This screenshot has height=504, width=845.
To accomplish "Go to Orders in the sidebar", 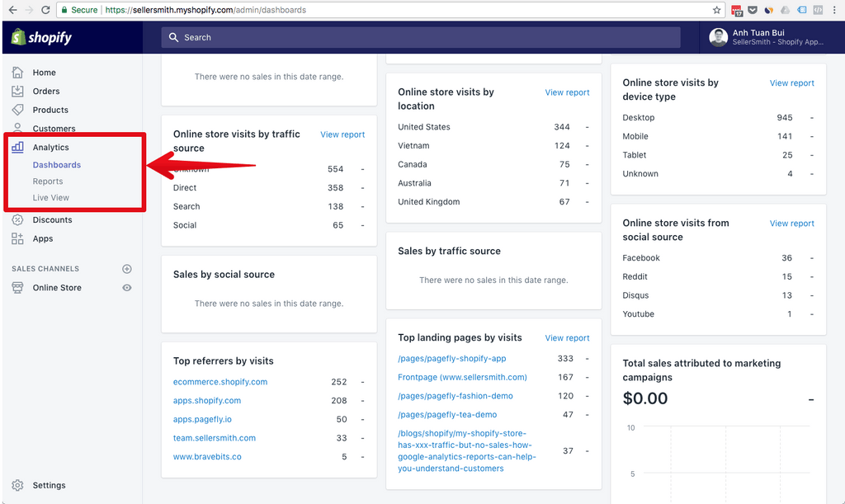I will click(46, 91).
